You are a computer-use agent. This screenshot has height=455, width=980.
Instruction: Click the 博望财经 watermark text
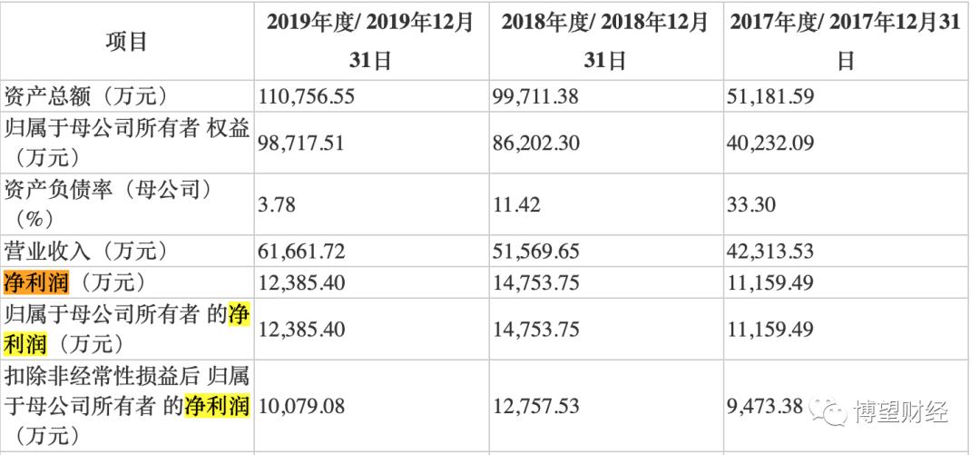[901, 411]
